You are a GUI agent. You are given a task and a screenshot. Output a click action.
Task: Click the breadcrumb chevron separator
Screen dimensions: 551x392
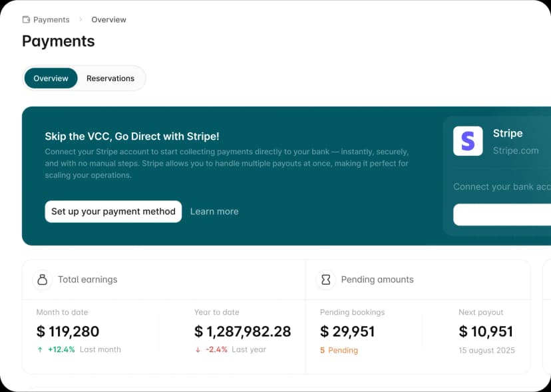(81, 20)
